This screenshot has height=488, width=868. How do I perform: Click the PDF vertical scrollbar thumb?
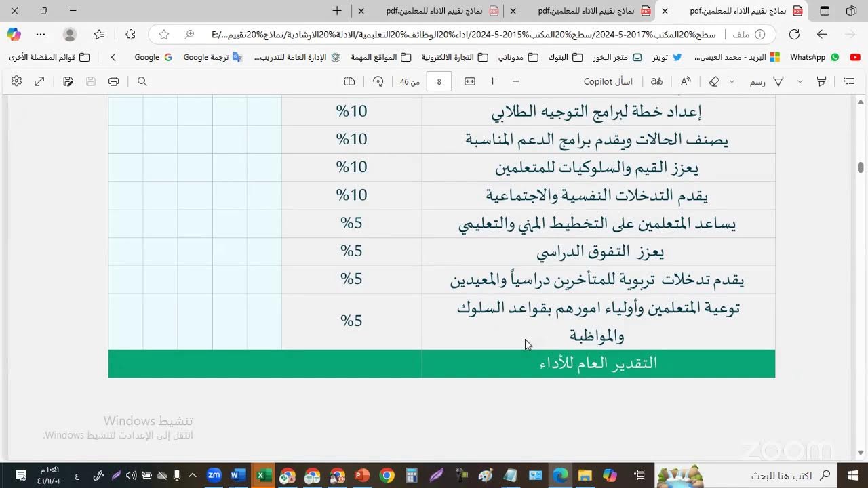(861, 167)
